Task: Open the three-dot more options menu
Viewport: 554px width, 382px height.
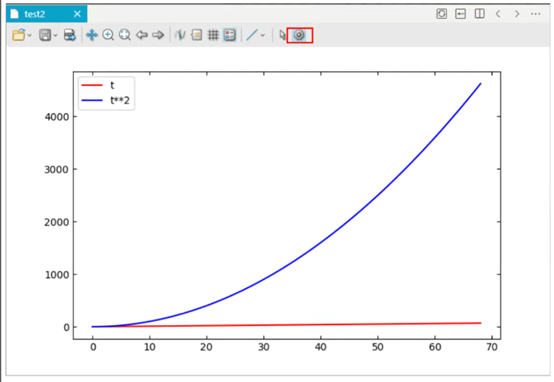Action: point(536,14)
